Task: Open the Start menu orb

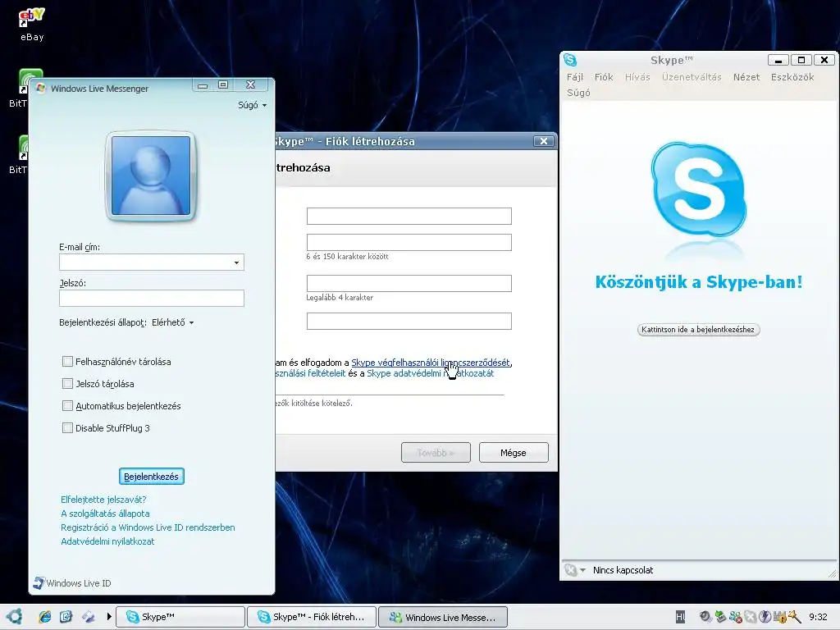Action: [14, 617]
